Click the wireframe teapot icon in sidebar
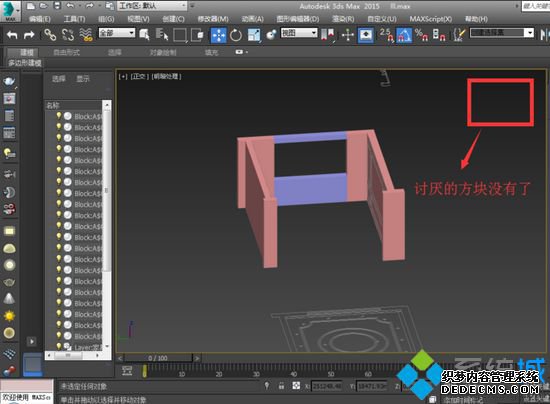 pos(9,282)
